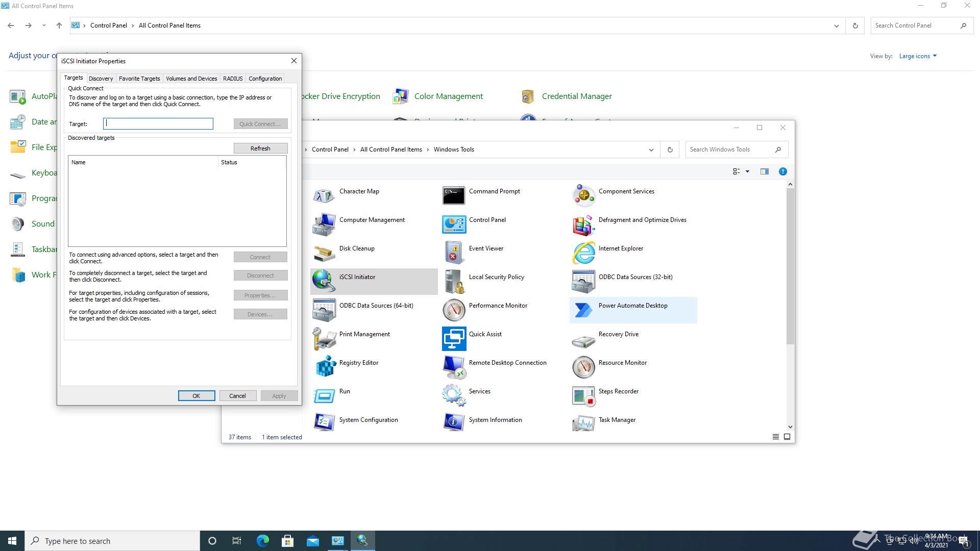Launch the Internet Explorer icon

[583, 253]
